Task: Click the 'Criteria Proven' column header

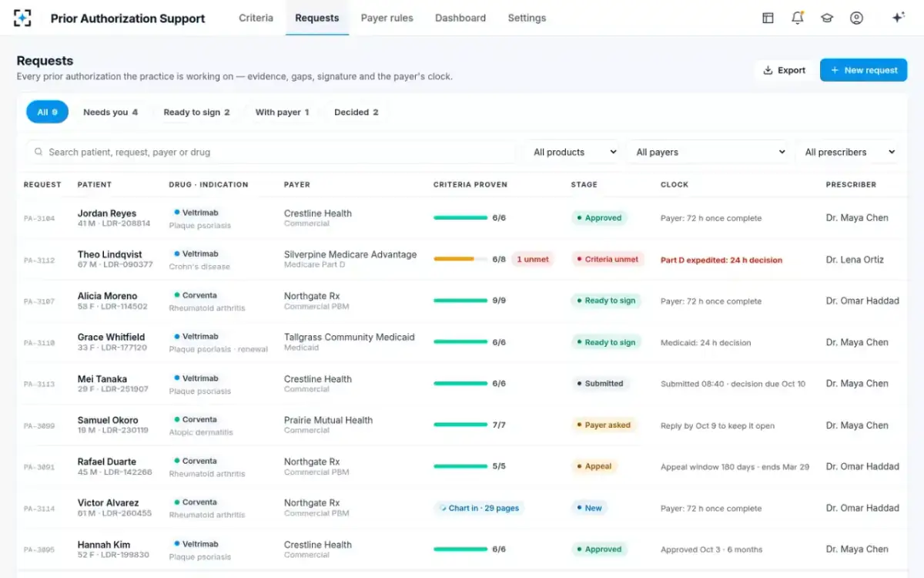Action: [x=470, y=185]
